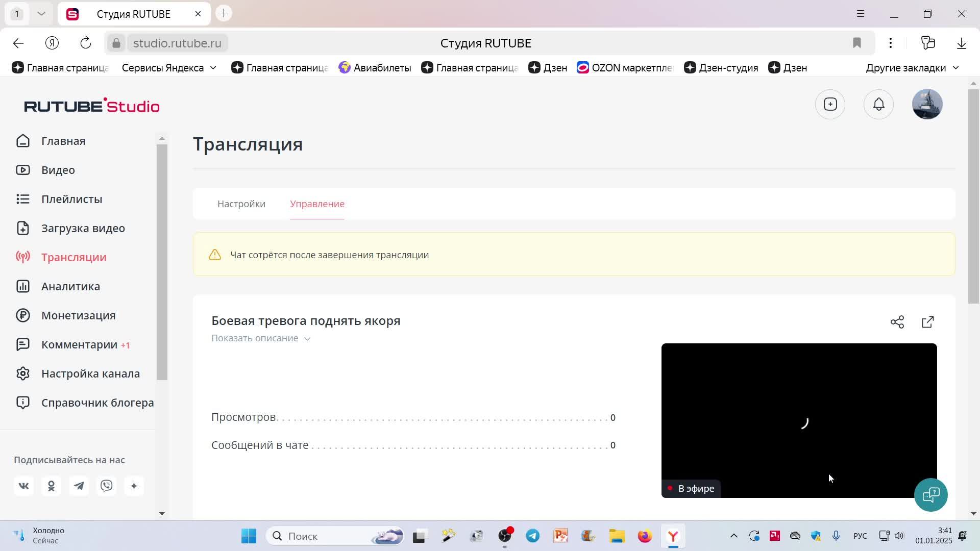This screenshot has width=980, height=551.
Task: Open PowerPoint from the taskbar
Action: tap(560, 536)
